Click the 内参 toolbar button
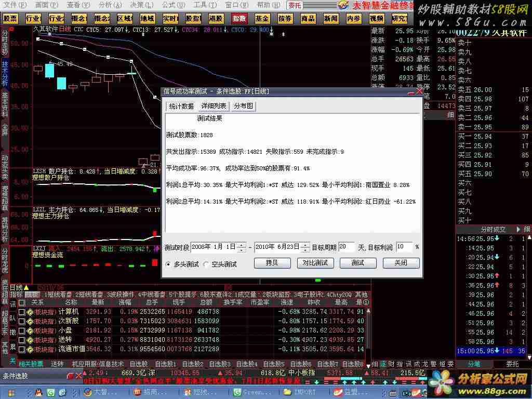The width and height of the screenshot is (532, 399). click(353, 19)
